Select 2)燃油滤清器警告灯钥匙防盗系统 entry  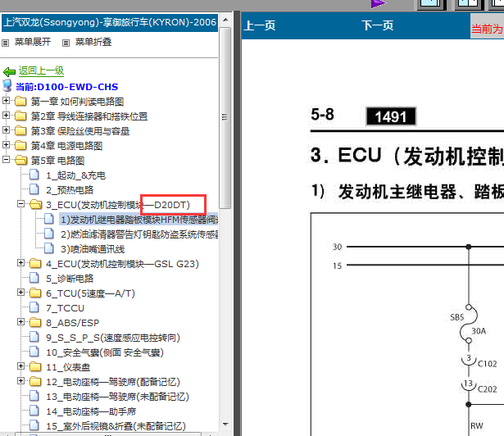pyautogui.click(x=140, y=234)
